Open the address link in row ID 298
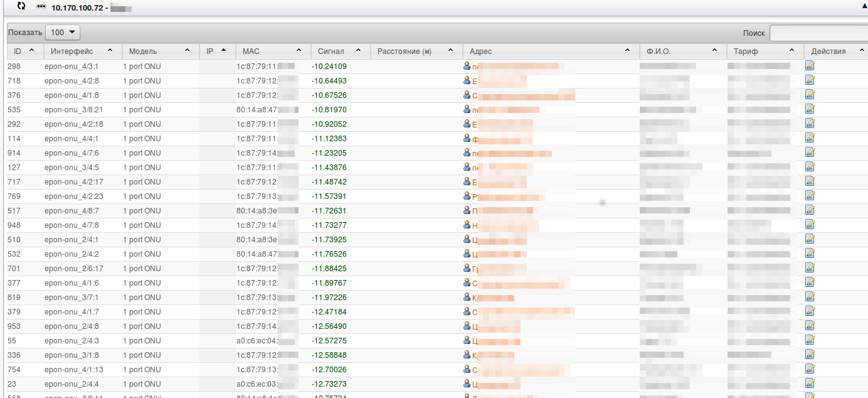This screenshot has width=868, height=398. tap(518, 66)
